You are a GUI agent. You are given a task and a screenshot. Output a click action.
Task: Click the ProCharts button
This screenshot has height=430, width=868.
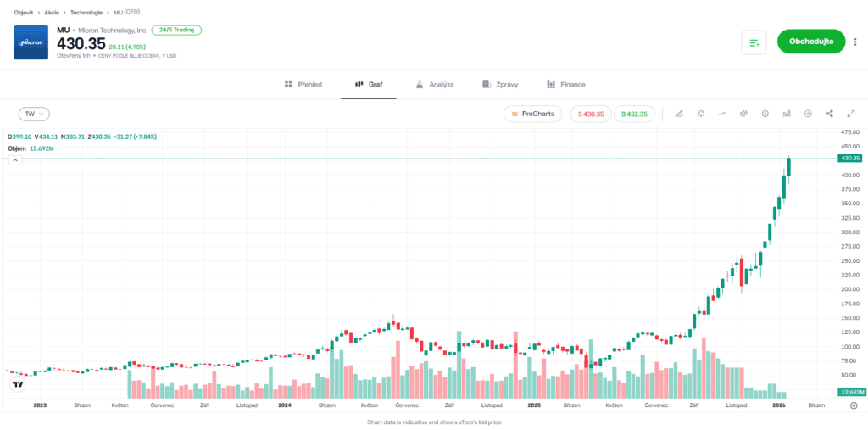[532, 114]
